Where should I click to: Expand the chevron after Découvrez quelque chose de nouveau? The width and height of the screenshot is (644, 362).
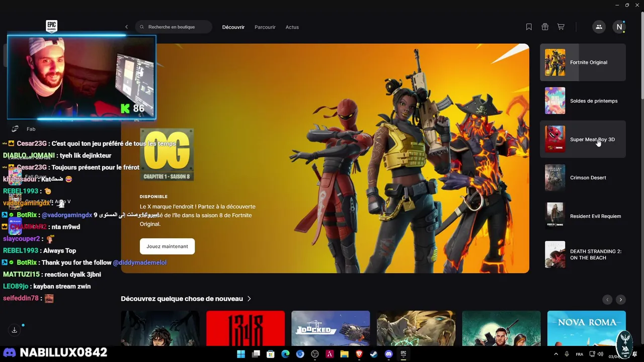click(x=249, y=299)
